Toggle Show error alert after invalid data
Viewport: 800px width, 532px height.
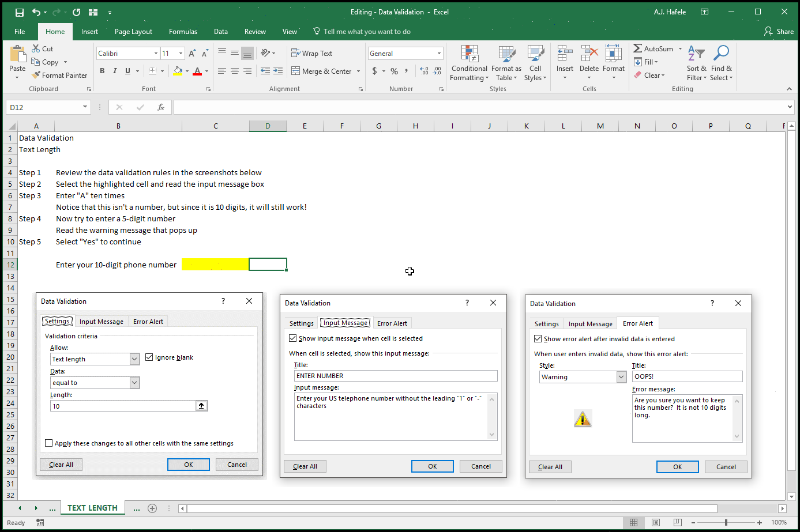538,339
